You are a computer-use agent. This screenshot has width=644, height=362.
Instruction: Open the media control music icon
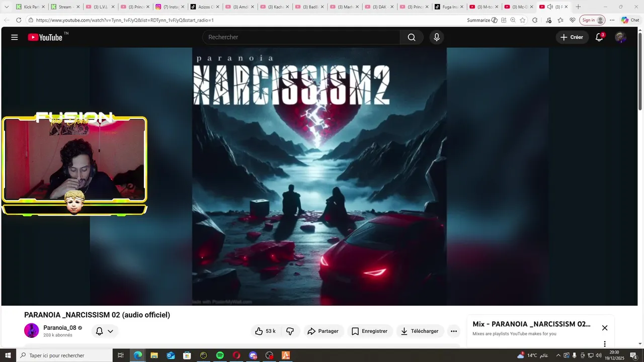click(x=548, y=20)
